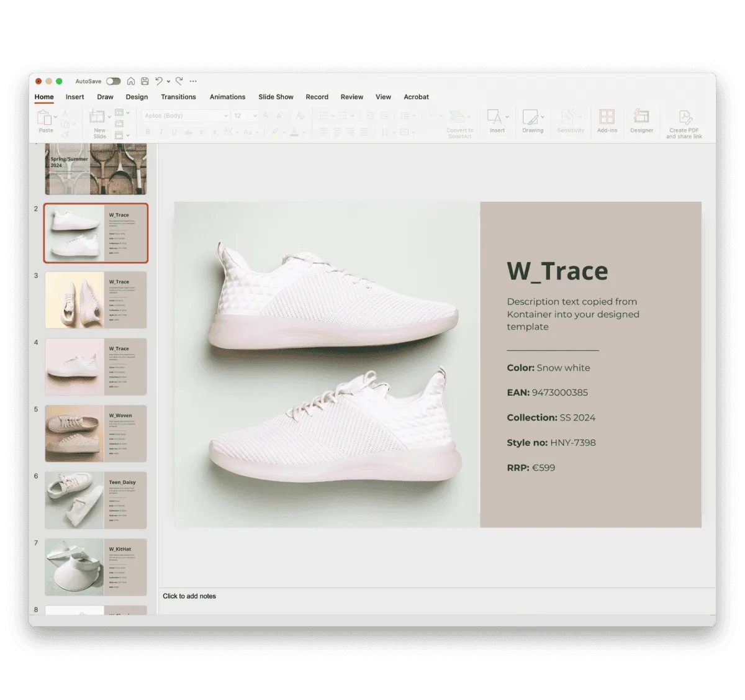Pick the text highlight color
This screenshot has height=700, width=745.
(275, 132)
